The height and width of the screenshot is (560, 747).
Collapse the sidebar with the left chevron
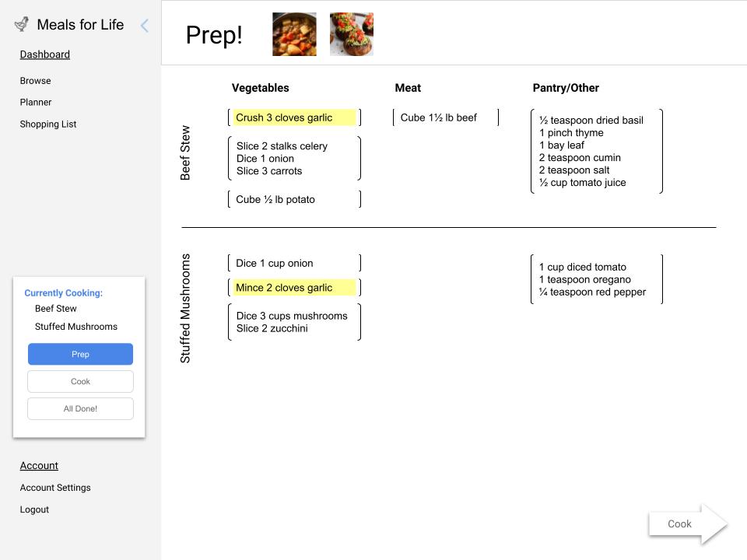144,26
